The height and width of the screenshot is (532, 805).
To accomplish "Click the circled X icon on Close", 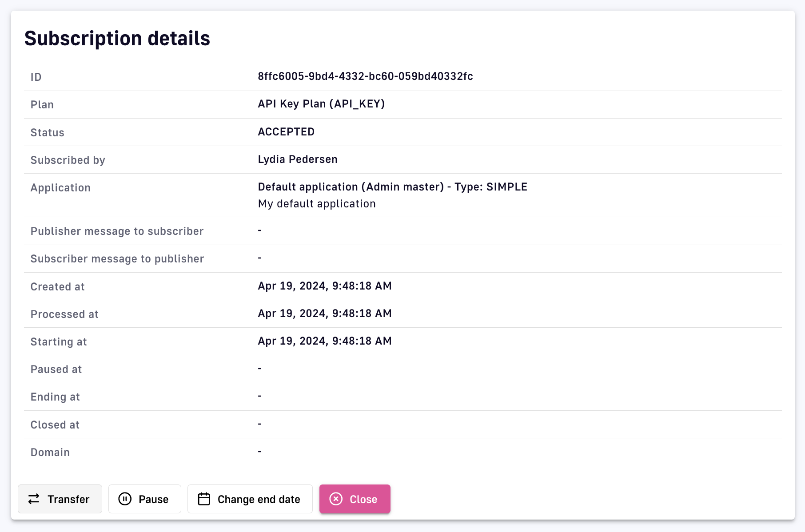I will coord(336,499).
